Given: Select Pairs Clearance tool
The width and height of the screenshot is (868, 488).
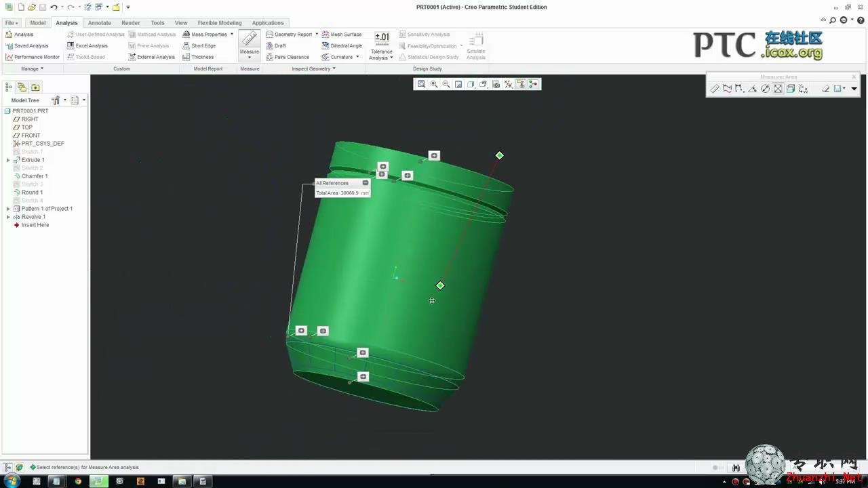Looking at the screenshot, I should coord(287,57).
